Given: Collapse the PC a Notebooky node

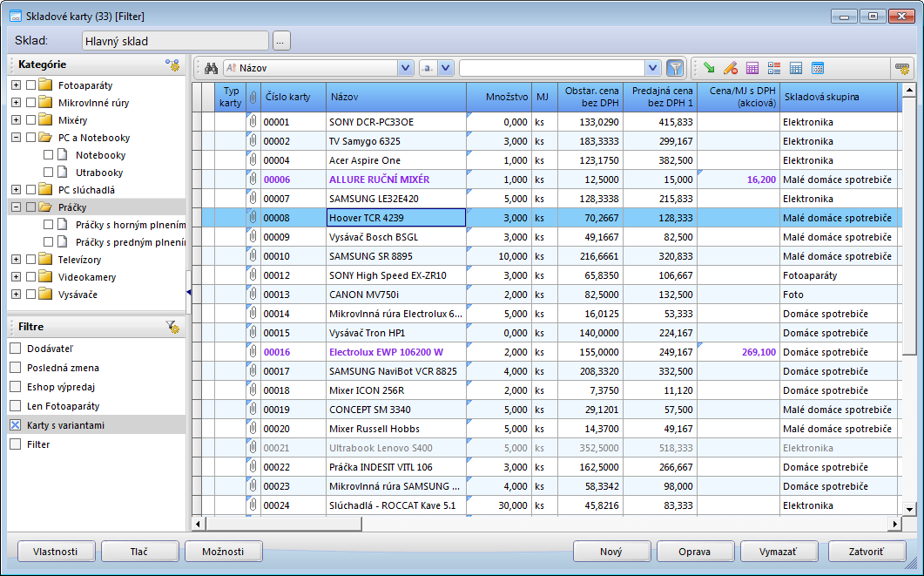Looking at the screenshot, I should click(x=16, y=138).
